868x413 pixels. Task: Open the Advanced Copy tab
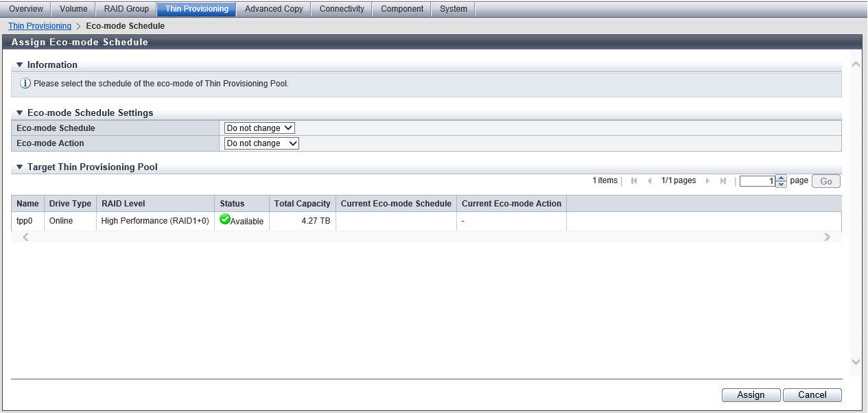click(x=274, y=9)
